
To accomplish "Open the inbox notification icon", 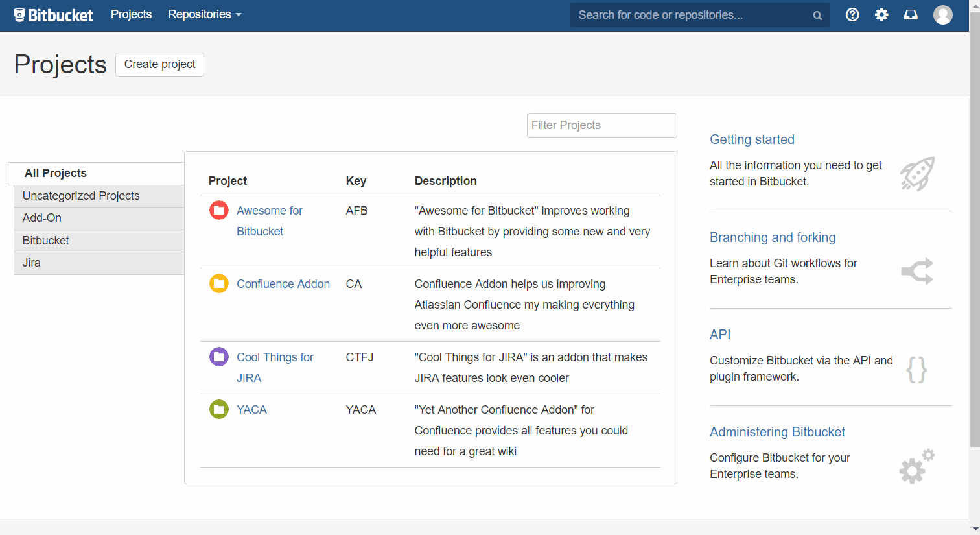I will point(911,14).
